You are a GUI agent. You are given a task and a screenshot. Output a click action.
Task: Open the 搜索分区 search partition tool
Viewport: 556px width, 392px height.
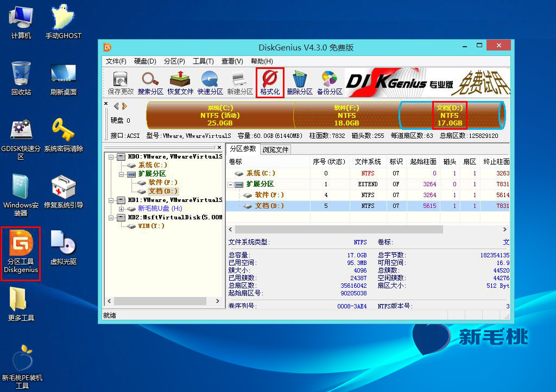pyautogui.click(x=150, y=83)
